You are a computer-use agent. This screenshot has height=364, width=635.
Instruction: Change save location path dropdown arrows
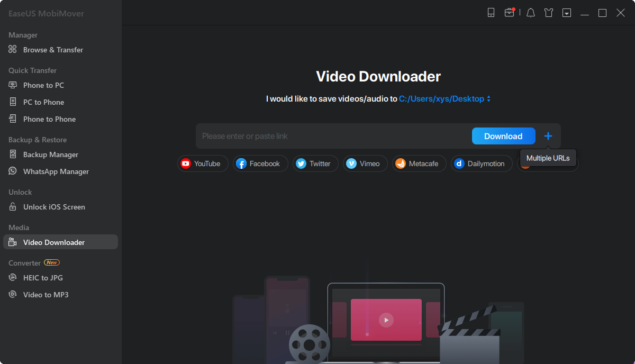489,99
